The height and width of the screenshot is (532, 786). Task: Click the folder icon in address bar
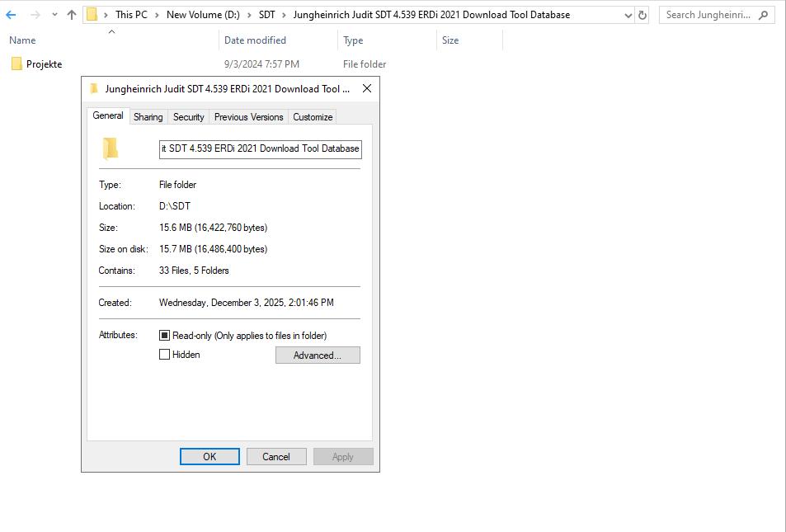tap(92, 15)
